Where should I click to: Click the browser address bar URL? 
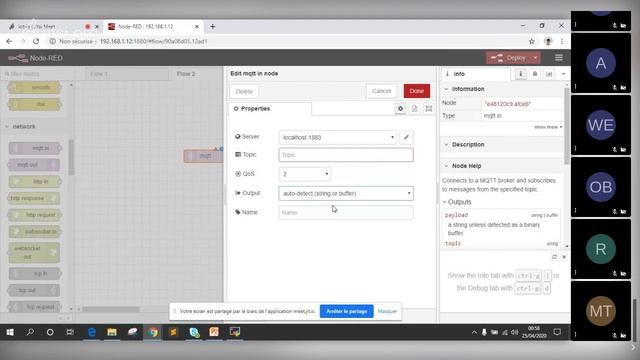click(153, 41)
